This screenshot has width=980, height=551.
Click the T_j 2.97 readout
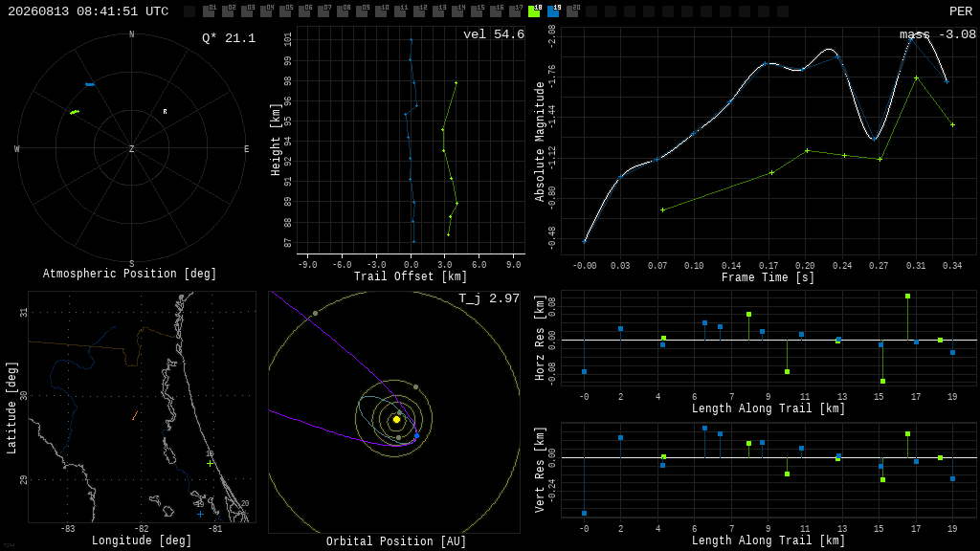tap(489, 298)
